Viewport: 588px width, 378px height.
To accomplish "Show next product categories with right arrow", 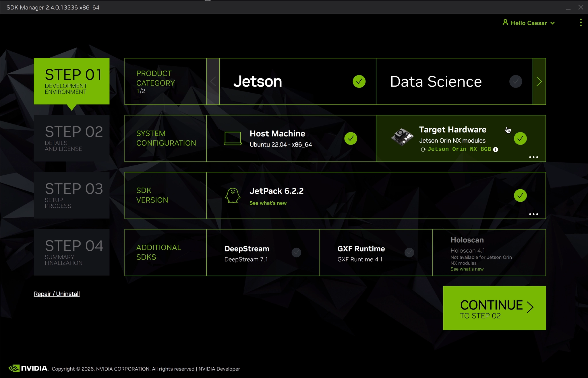I will click(x=539, y=81).
